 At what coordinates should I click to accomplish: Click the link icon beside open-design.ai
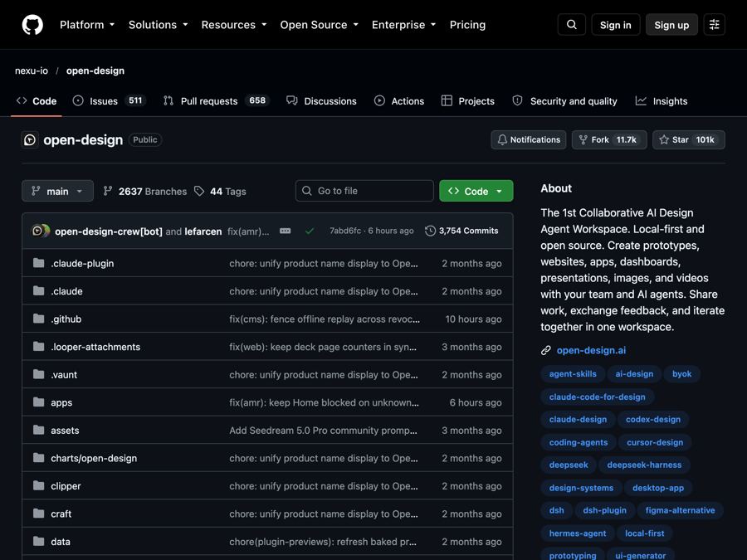pyautogui.click(x=546, y=350)
